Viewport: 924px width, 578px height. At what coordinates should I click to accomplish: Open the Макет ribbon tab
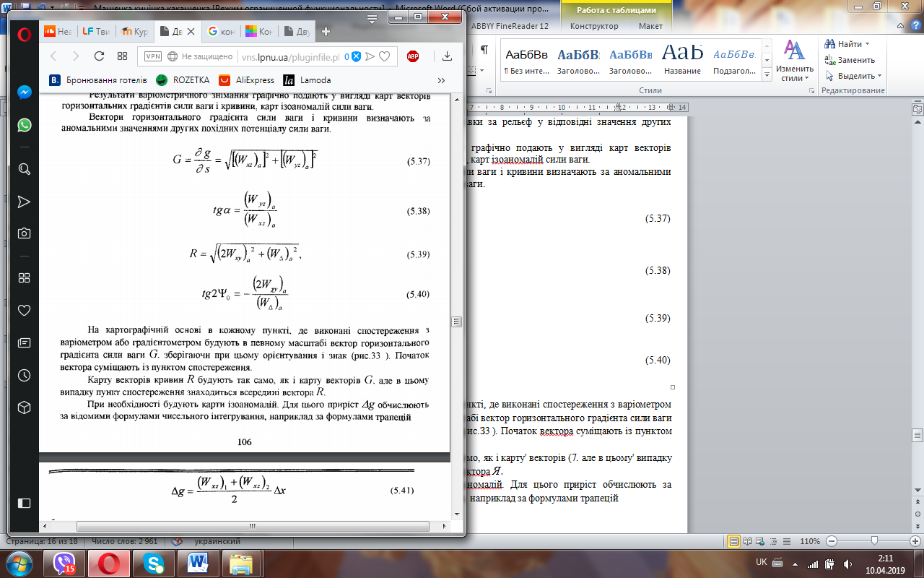click(x=650, y=26)
